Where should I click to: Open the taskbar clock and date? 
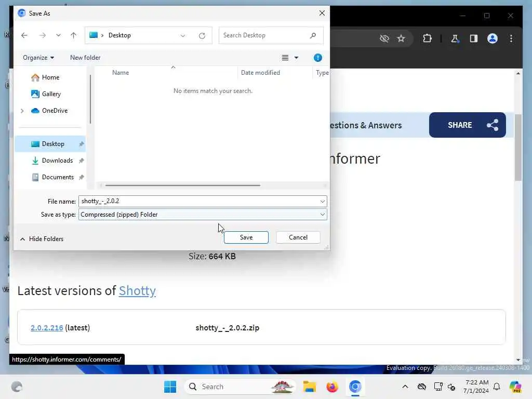click(476, 387)
